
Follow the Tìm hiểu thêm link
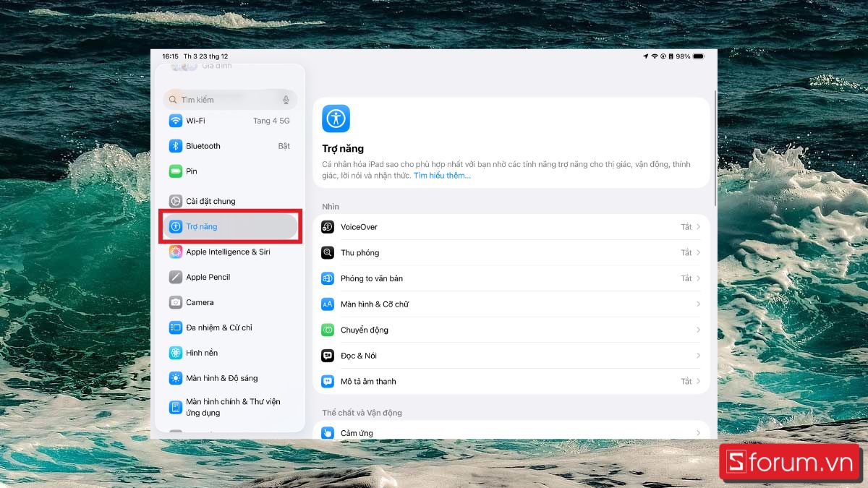(442, 176)
